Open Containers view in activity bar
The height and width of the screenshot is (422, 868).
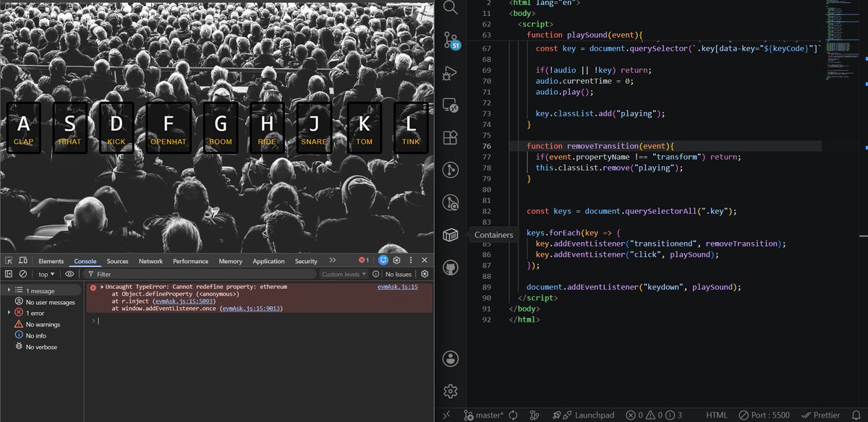(450, 235)
